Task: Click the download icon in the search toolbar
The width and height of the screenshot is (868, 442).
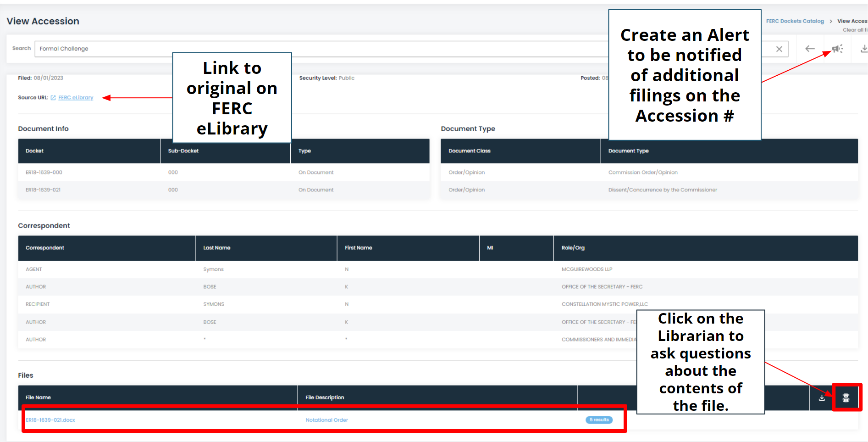Action: (864, 49)
